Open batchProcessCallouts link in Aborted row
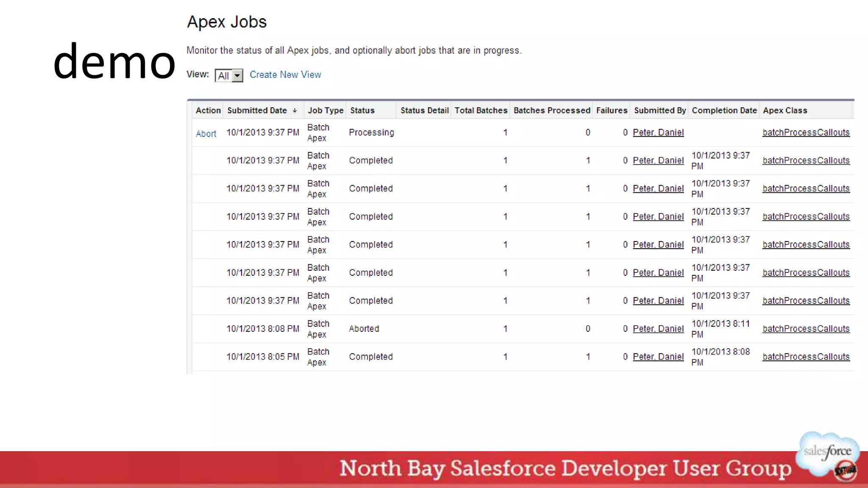Screen dimensions: 868x488 tap(806, 329)
